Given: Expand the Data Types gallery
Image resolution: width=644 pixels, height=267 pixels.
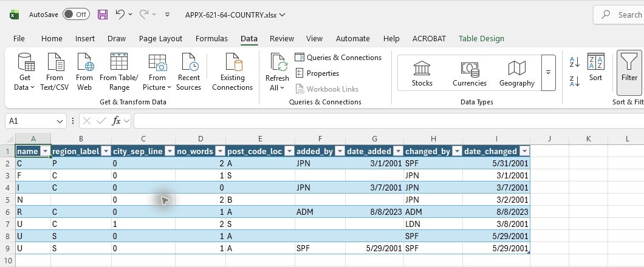Looking at the screenshot, I should pos(548,73).
